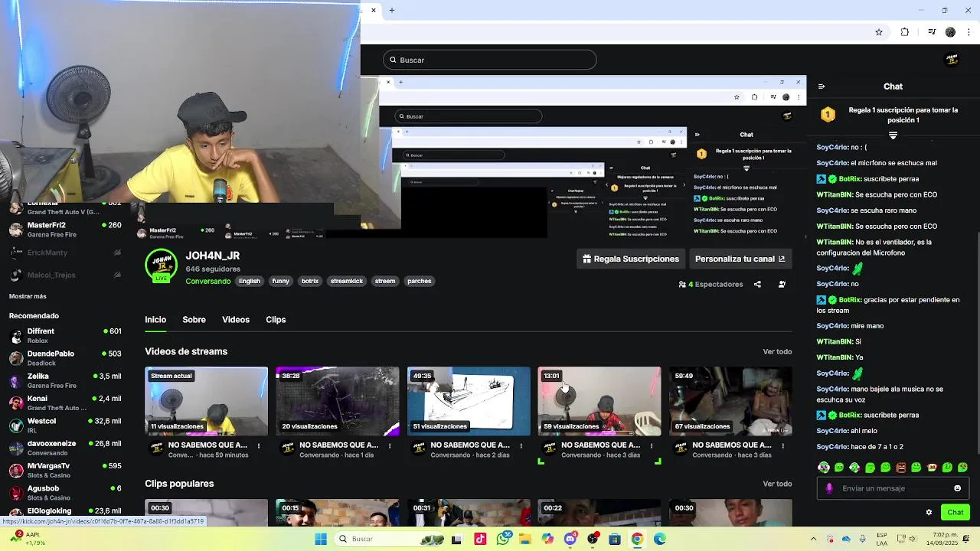
Task: Open MrVargasTv recommended channel
Action: tap(64, 470)
